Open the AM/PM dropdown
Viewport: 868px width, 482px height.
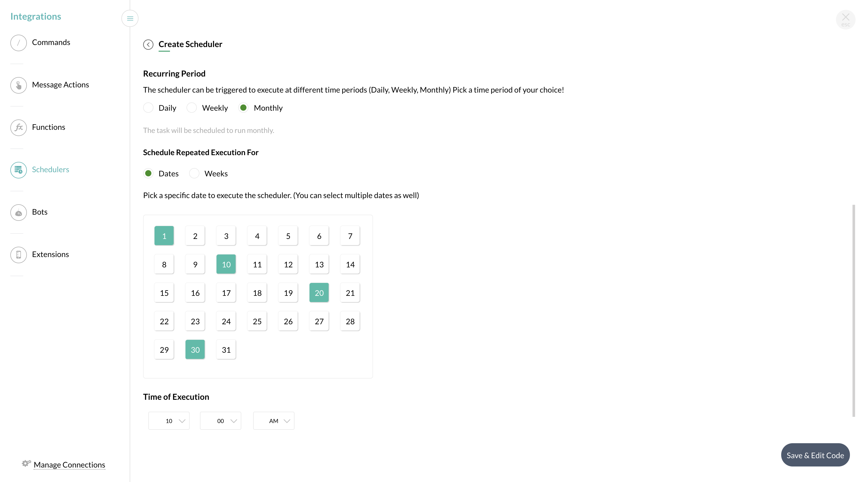point(274,421)
